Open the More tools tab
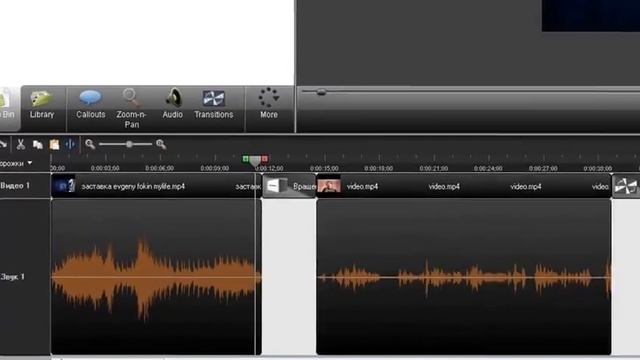 [269, 104]
